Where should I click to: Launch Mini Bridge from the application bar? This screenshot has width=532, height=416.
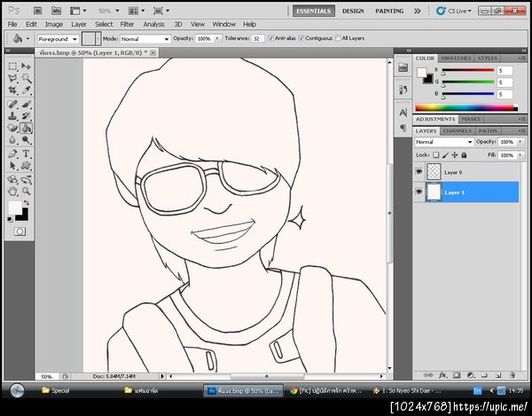(57, 11)
